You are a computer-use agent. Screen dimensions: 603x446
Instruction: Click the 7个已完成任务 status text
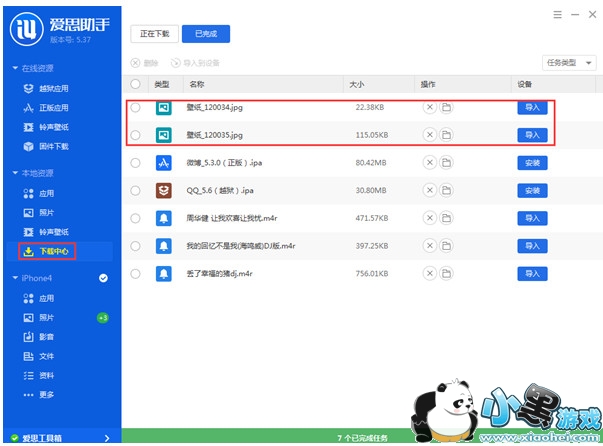point(362,438)
